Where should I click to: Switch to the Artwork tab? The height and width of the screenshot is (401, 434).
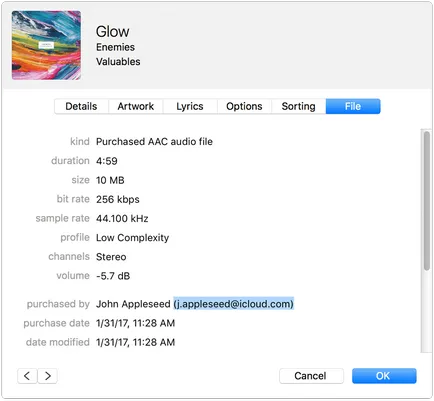click(x=136, y=106)
